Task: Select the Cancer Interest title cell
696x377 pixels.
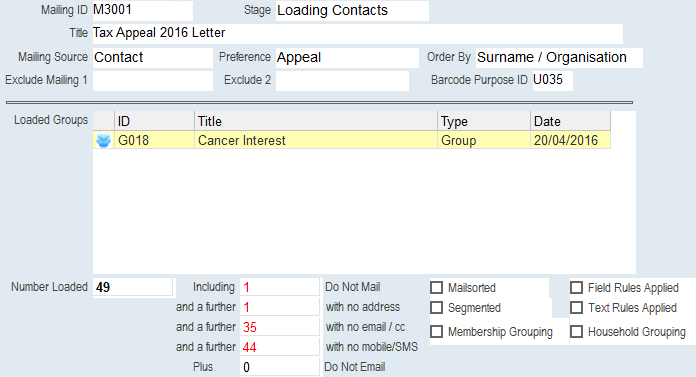Action: pos(316,140)
